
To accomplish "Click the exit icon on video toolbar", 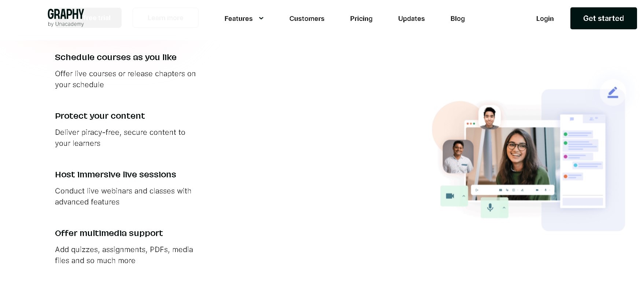I will coord(477,190).
